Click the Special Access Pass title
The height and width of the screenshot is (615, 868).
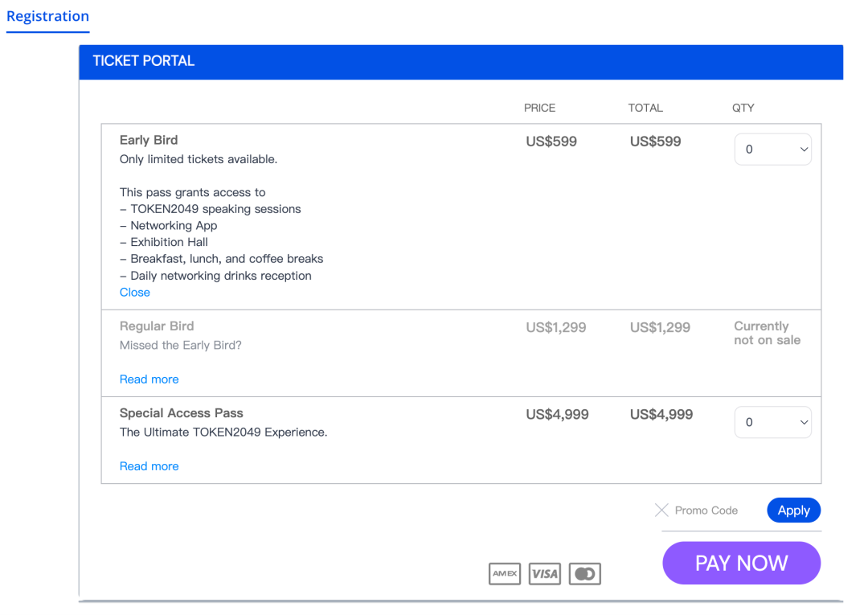click(181, 413)
